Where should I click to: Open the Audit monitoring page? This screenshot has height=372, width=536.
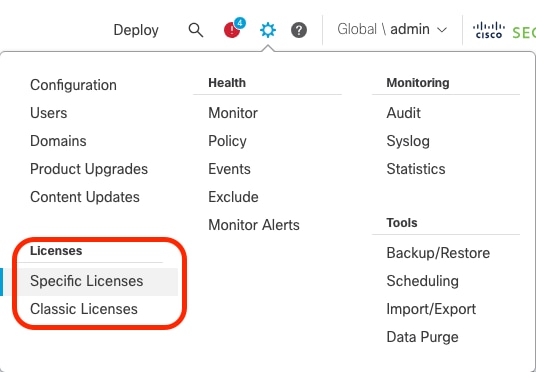[403, 113]
